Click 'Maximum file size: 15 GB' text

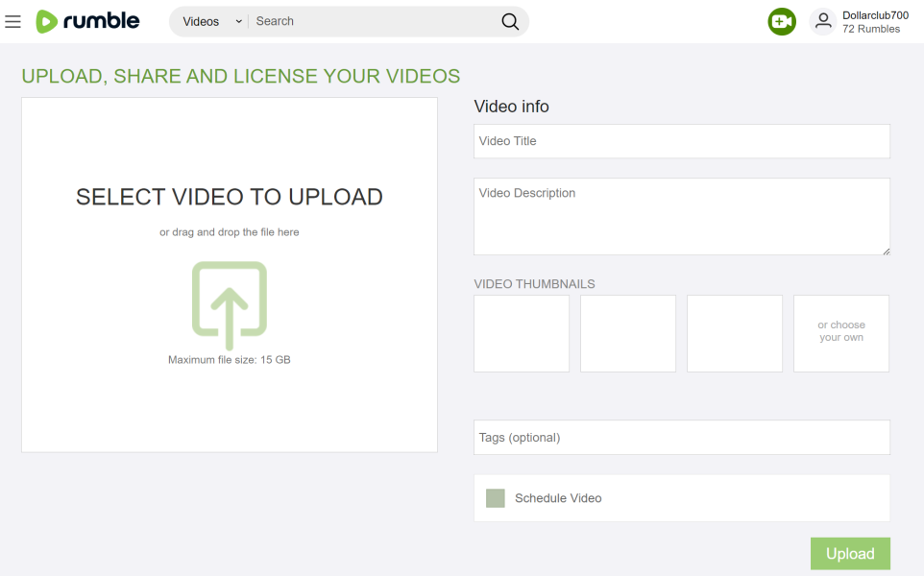[x=230, y=360]
